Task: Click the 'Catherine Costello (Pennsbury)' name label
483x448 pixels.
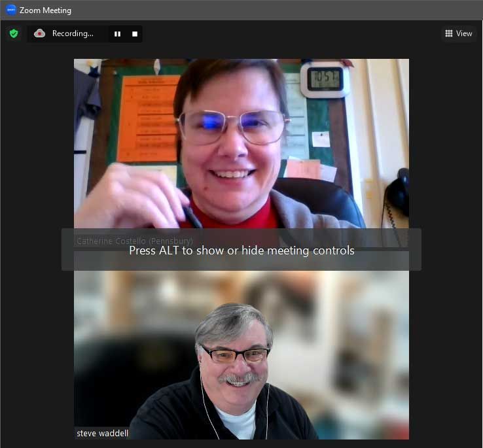Action: [x=135, y=241]
